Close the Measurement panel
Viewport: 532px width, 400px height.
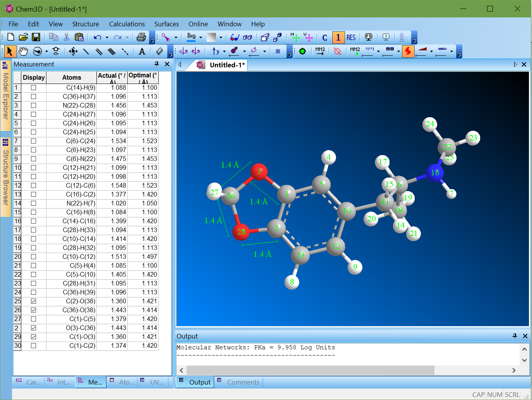click(x=167, y=64)
